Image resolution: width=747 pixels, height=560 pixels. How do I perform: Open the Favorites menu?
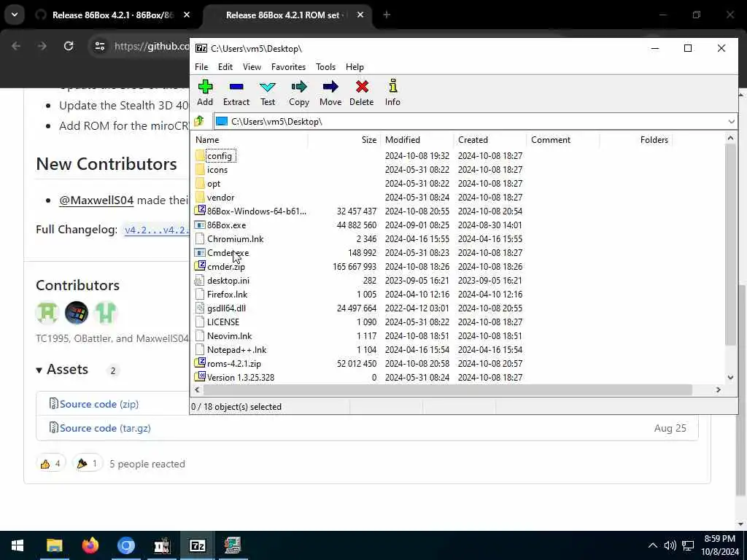click(288, 67)
